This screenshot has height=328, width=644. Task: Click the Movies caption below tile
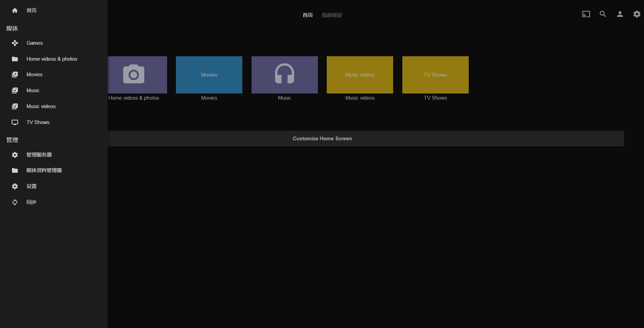point(209,98)
